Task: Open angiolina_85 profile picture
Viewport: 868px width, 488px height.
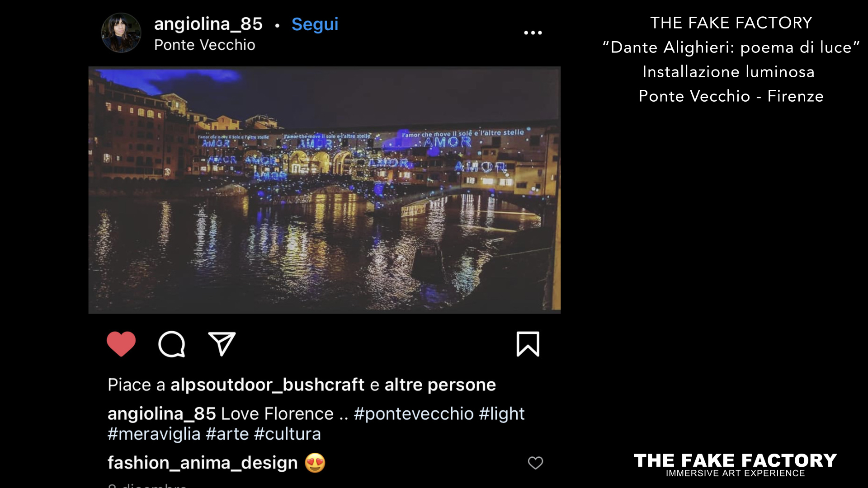Action: coord(121,33)
